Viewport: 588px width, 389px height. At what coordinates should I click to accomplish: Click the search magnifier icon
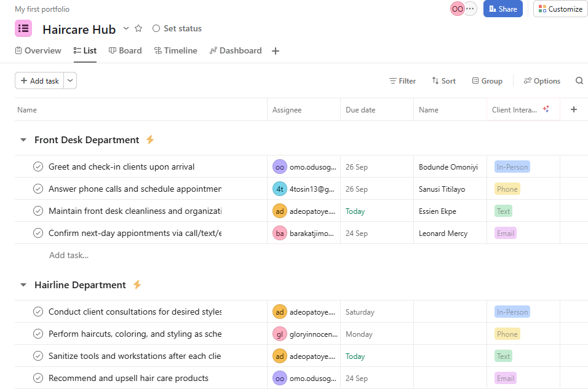click(579, 81)
